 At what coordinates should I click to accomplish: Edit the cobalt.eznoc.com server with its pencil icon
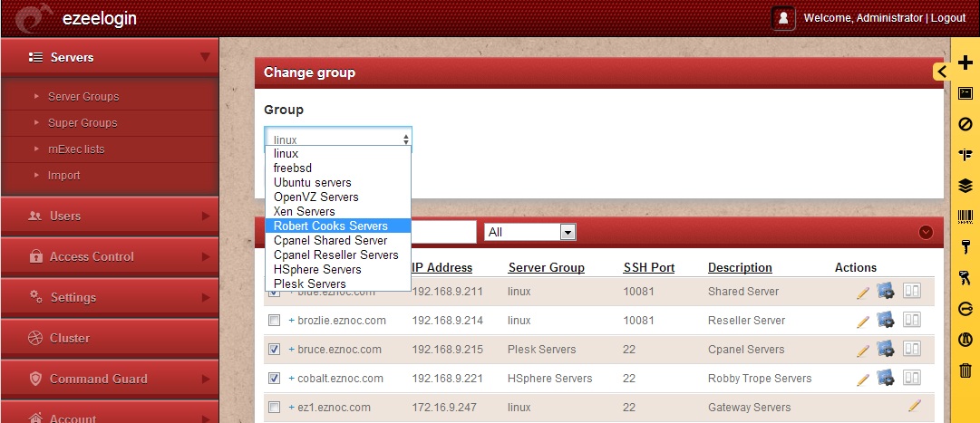click(863, 379)
